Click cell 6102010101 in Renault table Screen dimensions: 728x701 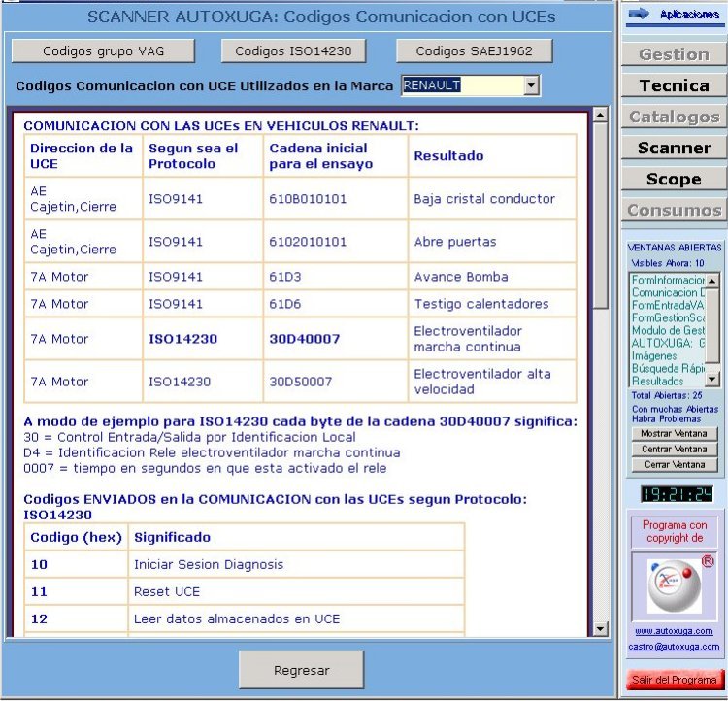point(336,242)
